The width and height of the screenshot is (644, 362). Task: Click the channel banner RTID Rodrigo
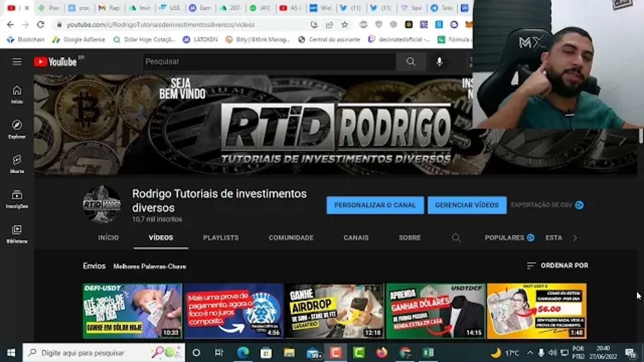coord(335,125)
